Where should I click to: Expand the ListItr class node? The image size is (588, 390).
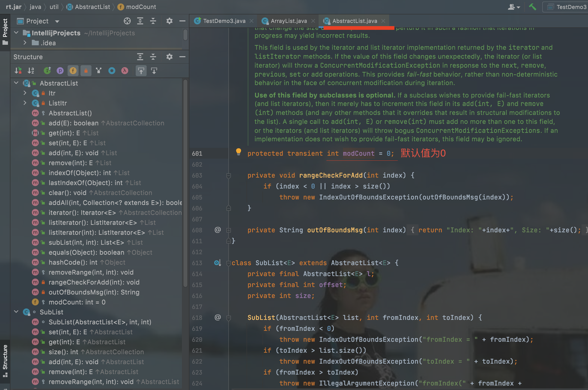pyautogui.click(x=25, y=103)
